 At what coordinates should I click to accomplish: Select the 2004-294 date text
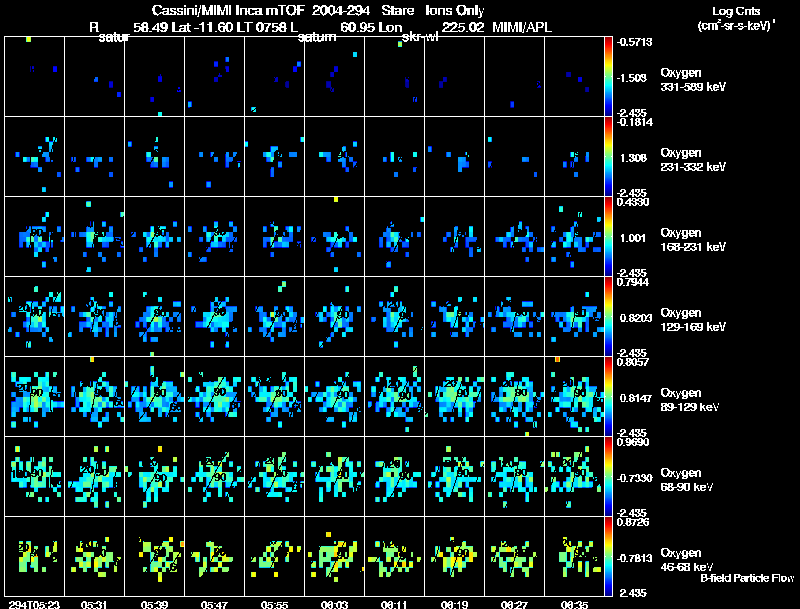point(341,11)
